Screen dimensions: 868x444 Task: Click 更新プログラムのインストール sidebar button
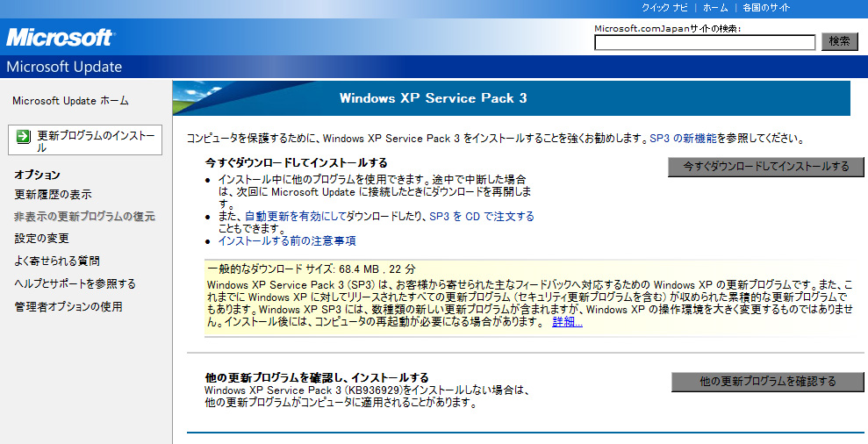pyautogui.click(x=85, y=140)
